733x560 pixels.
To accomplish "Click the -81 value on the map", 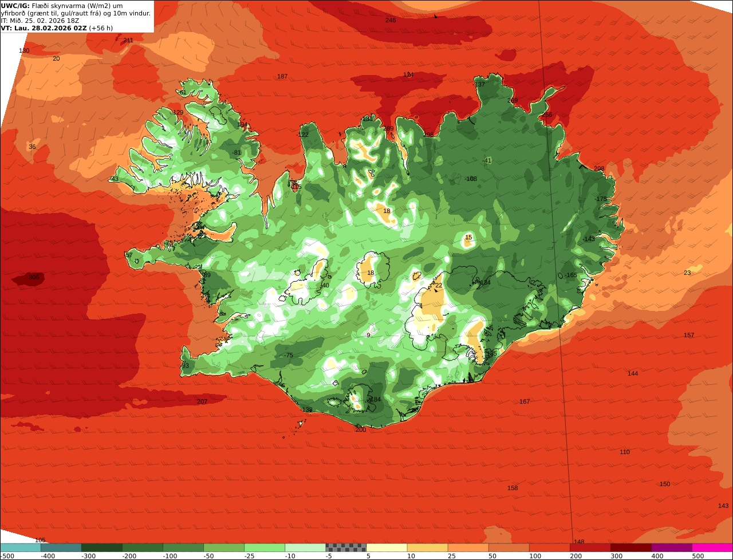I will (237, 152).
